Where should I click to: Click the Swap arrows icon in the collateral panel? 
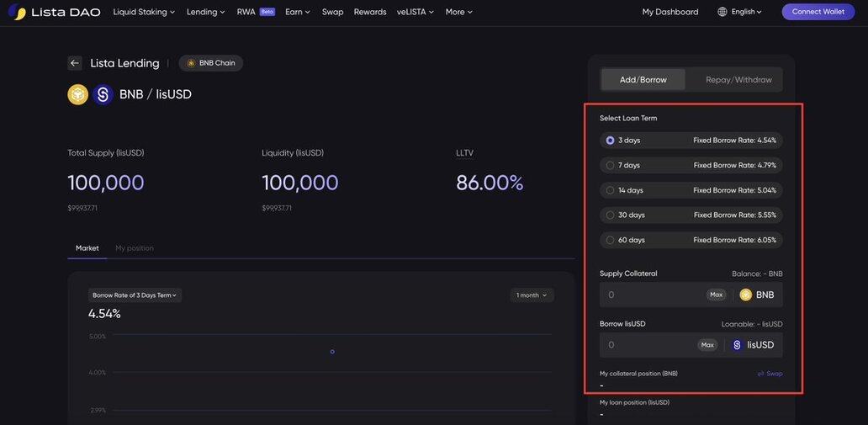coord(760,374)
